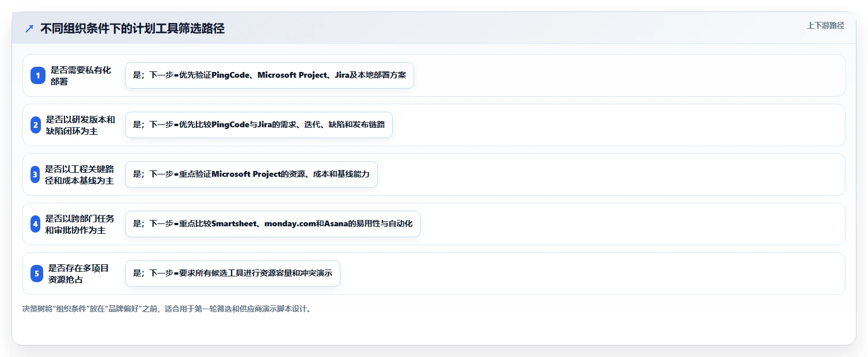Click the 上下游路径 label
The image size is (868, 357).
(825, 25)
